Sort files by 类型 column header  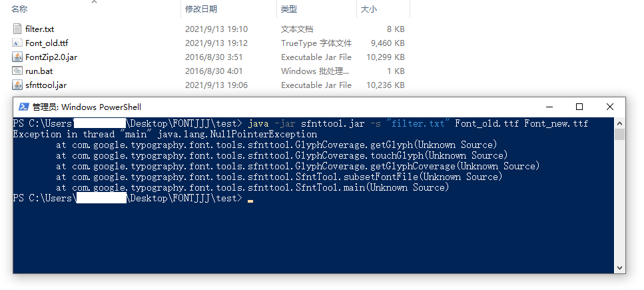pos(289,9)
